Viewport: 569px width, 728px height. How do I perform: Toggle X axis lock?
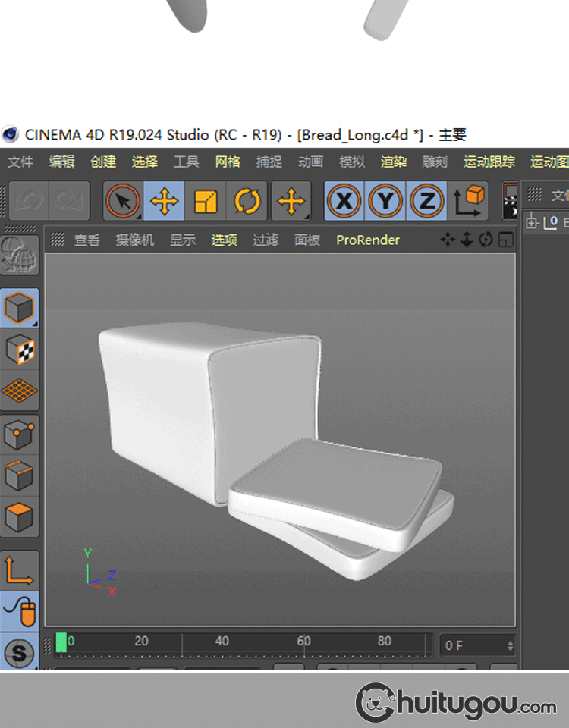(344, 201)
